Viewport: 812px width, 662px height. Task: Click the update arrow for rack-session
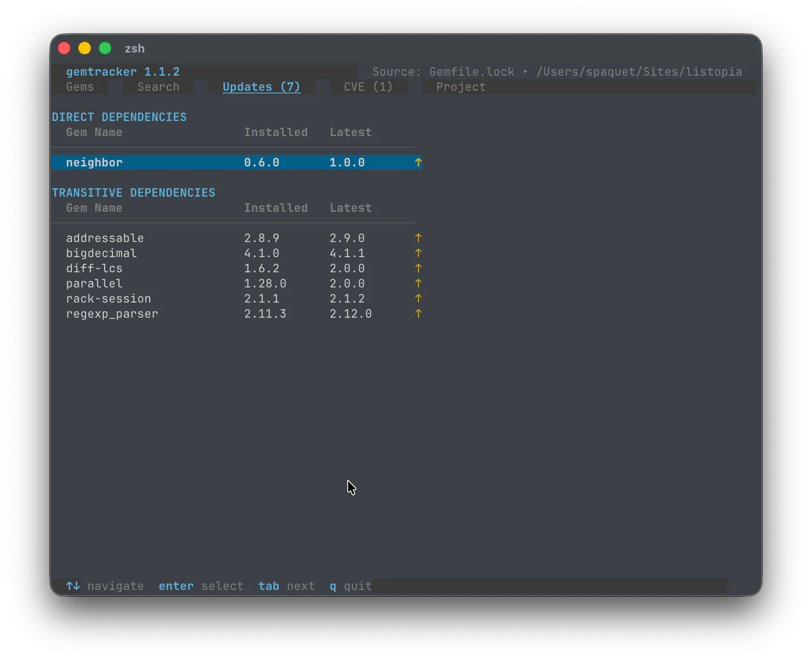(x=418, y=299)
